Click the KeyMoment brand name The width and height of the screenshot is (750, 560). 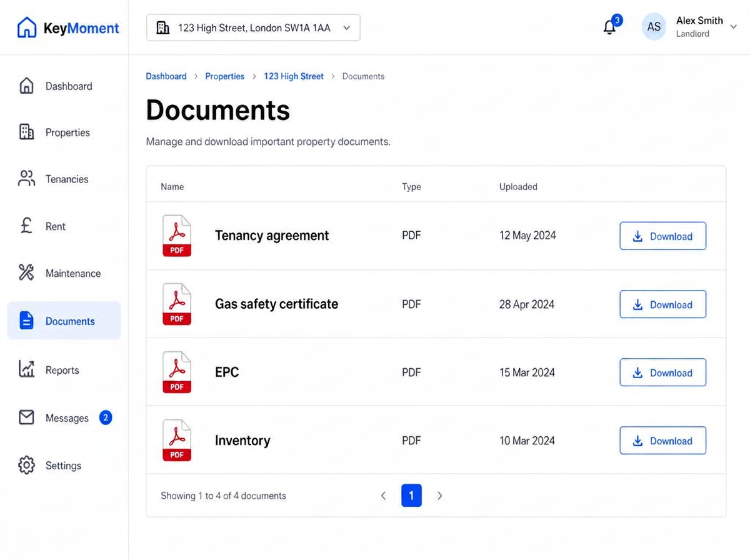pyautogui.click(x=81, y=28)
